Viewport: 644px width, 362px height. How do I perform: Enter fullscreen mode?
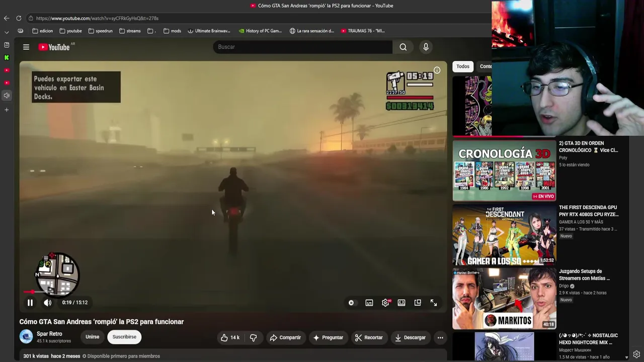434,303
